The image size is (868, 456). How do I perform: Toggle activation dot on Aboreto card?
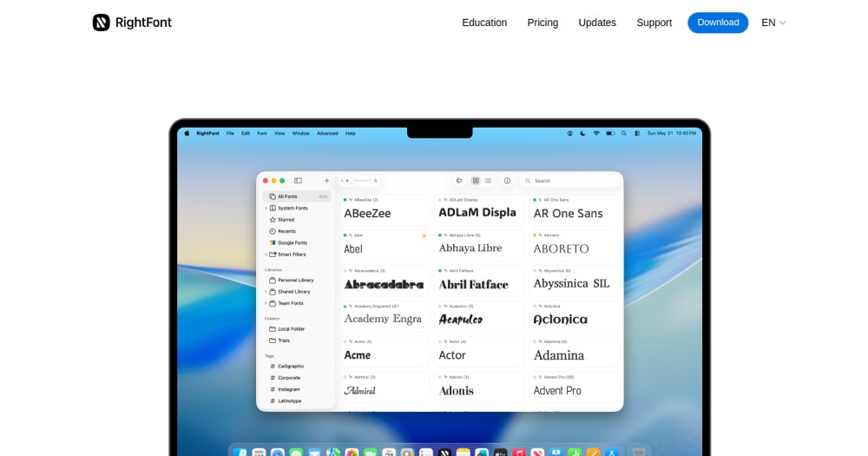click(x=534, y=235)
